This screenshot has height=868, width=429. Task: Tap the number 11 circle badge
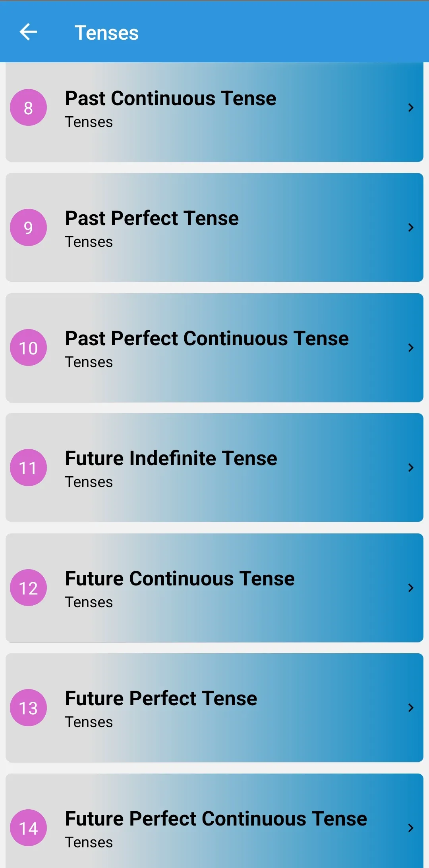point(28,468)
